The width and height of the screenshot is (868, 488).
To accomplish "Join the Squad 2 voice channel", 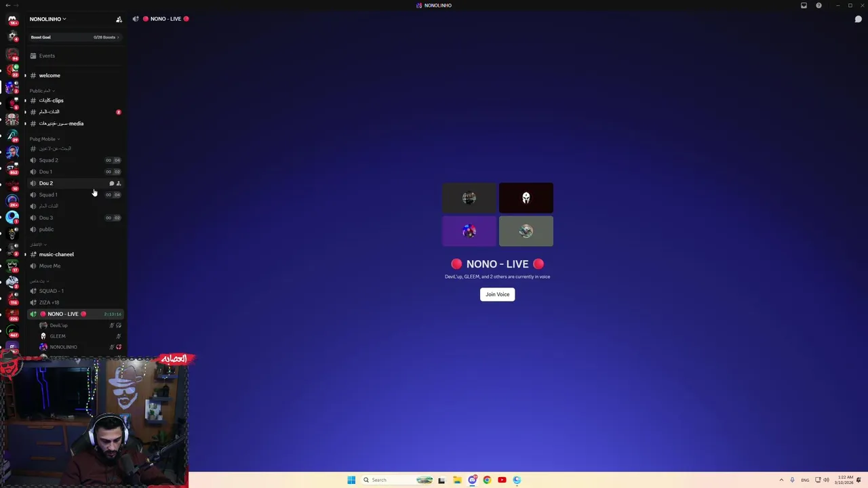I will 75,160.
